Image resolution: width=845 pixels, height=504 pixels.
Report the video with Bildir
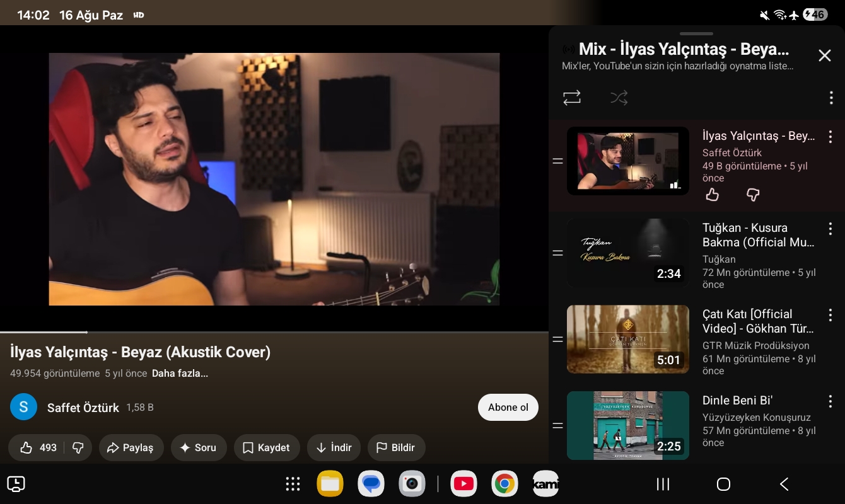tap(396, 447)
